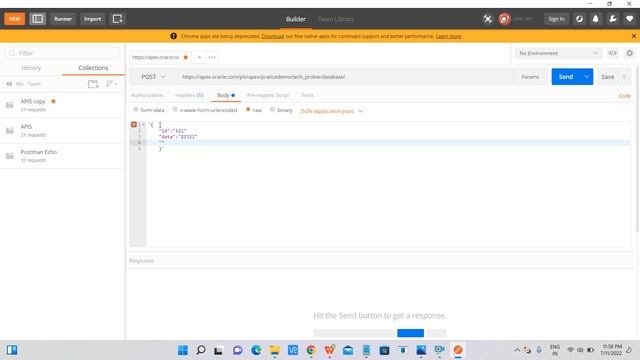Click the red sync status icon
The image size is (640, 360).
(504, 19)
